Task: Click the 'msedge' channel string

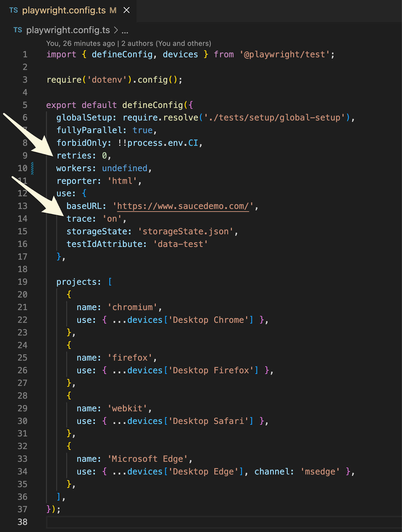Action: 320,471
